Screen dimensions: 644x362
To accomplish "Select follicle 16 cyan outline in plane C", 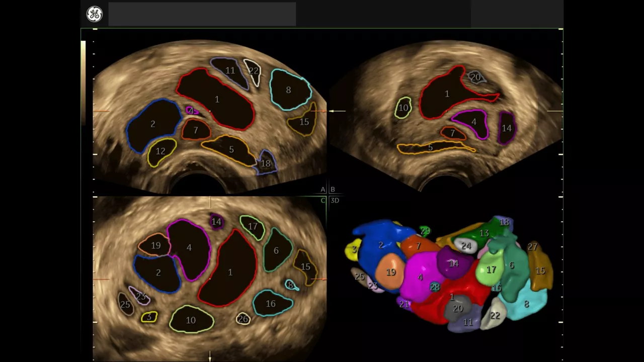I will 272,303.
